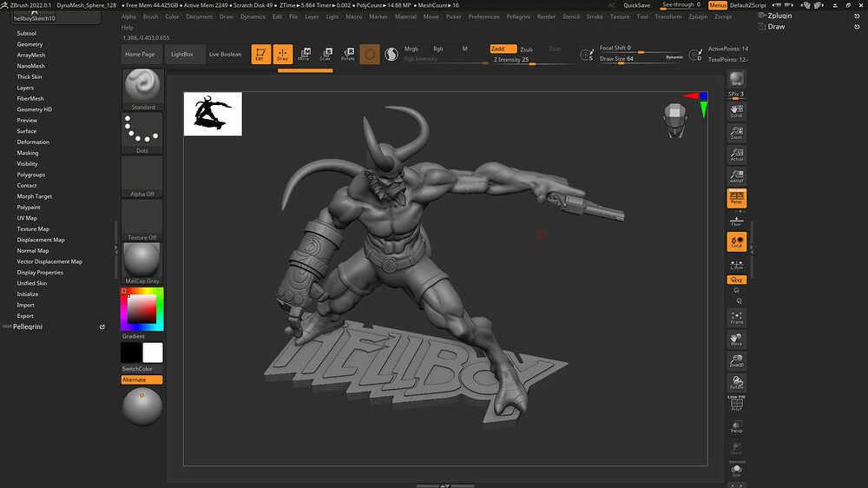
Task: Expand the Deformation section
Action: point(33,142)
